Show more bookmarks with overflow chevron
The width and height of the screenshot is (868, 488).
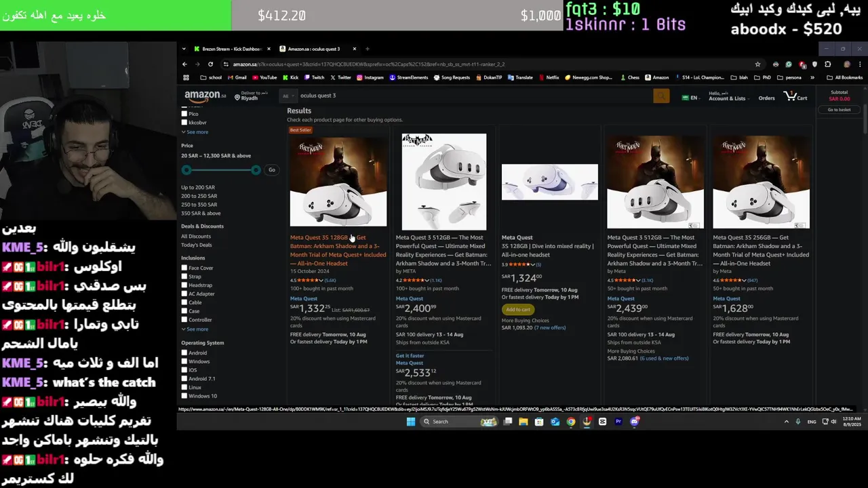click(813, 77)
